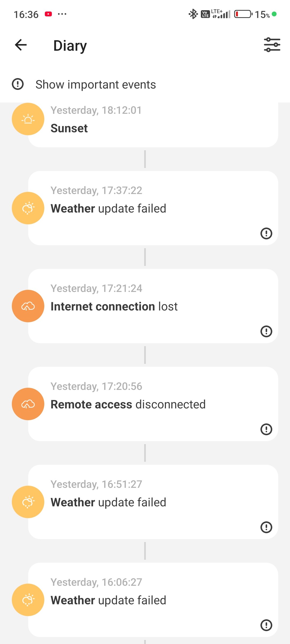
Task: Tap cloud icon for Remote access disconnected
Action: (x=28, y=404)
